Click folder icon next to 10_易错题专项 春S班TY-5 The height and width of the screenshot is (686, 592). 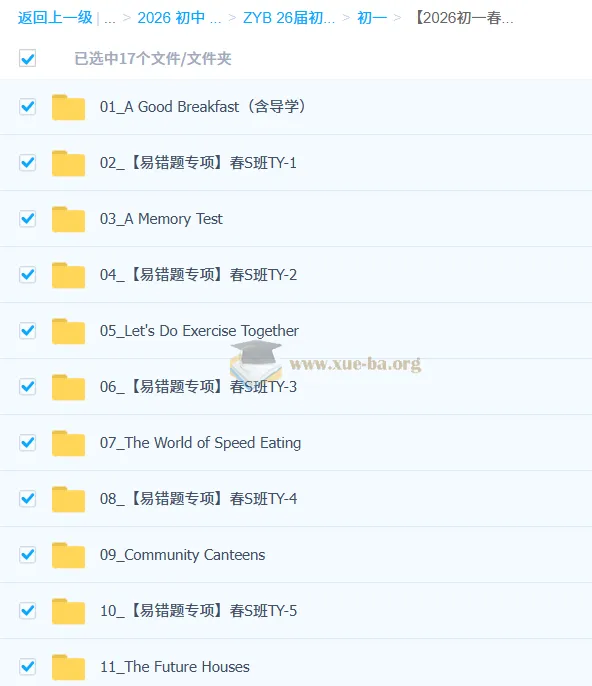pos(68,611)
